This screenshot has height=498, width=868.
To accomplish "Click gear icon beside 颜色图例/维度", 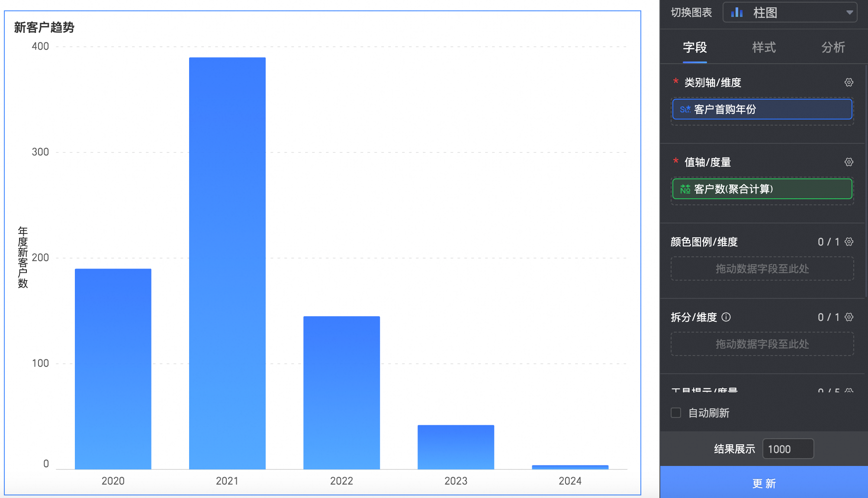I will coord(849,242).
